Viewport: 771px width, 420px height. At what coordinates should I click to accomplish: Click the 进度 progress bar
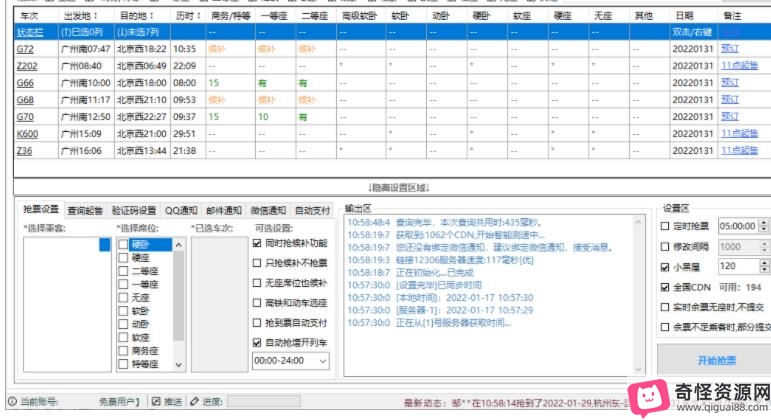click(x=264, y=401)
